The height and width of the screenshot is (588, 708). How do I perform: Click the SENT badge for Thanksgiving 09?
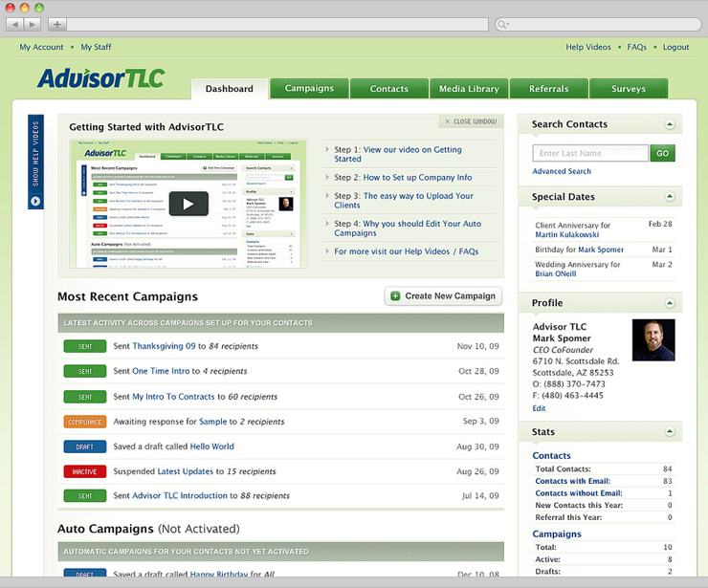coord(85,346)
